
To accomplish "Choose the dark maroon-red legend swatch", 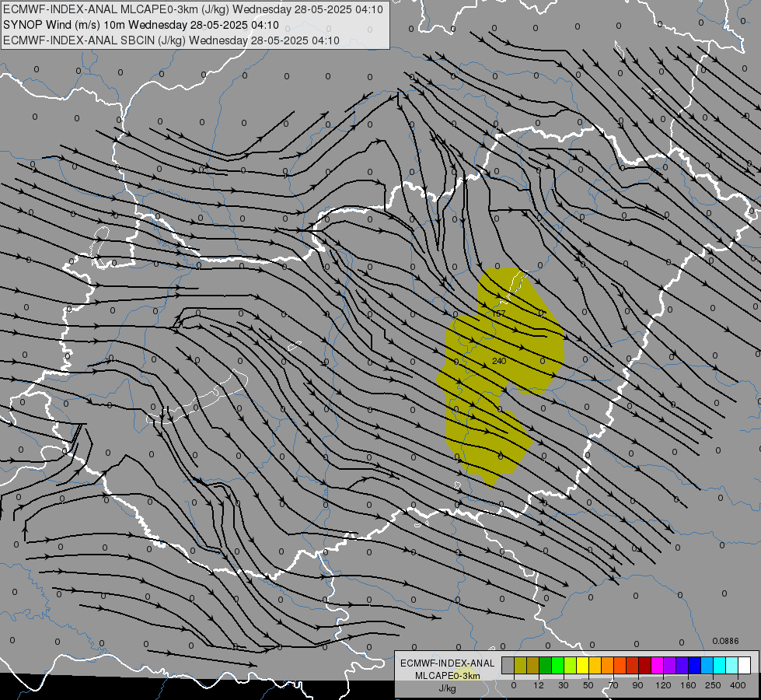I will coord(645,665).
